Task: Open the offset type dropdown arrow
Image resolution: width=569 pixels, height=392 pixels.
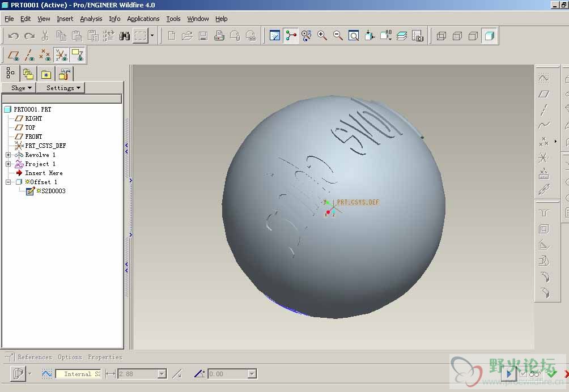Action: (x=30, y=374)
